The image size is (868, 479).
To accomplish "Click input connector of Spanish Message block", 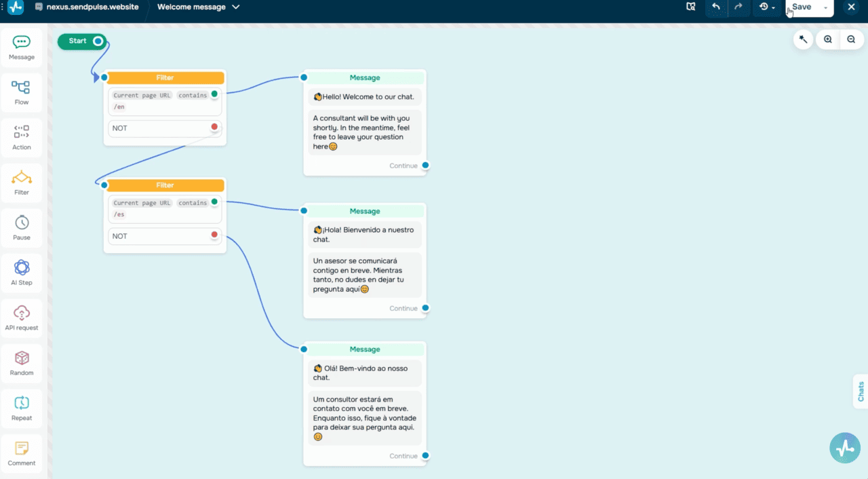I will coord(304,211).
